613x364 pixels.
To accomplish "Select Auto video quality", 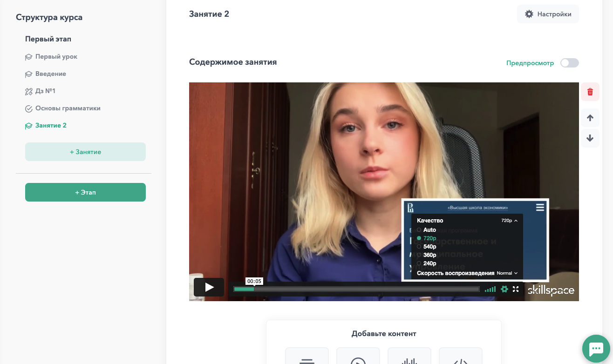I will tap(427, 230).
